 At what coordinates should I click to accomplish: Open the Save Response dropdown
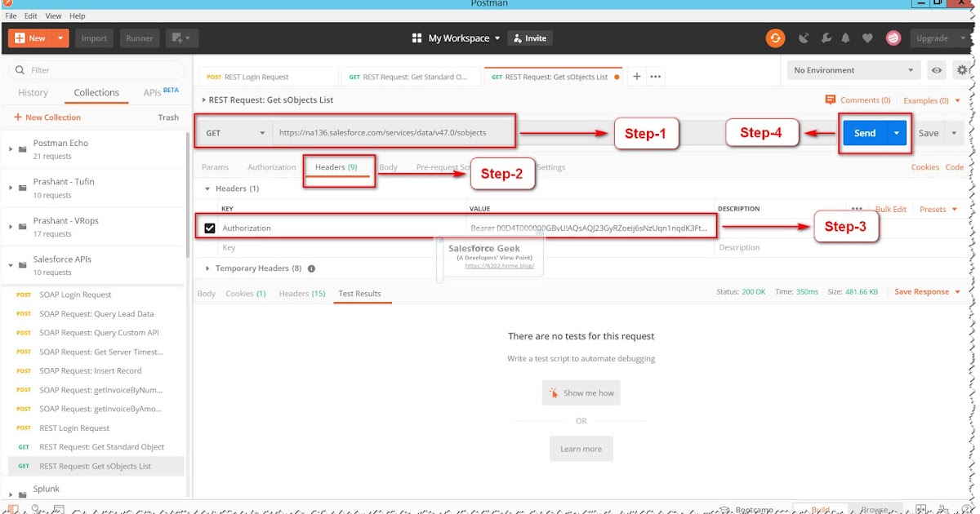click(x=927, y=291)
